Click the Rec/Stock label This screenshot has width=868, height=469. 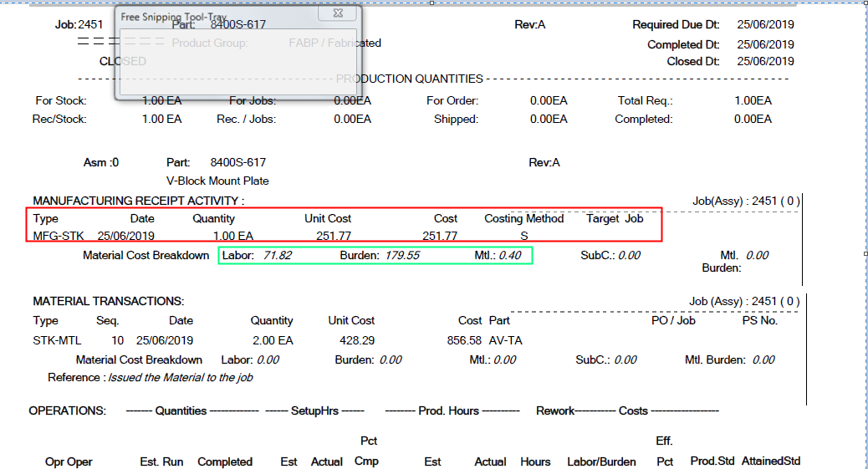(59, 119)
